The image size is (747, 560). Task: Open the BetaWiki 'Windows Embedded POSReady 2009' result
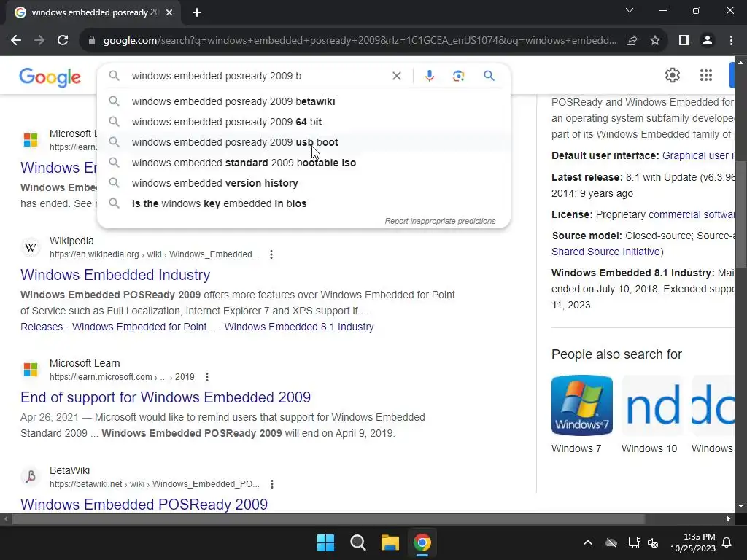point(144,505)
